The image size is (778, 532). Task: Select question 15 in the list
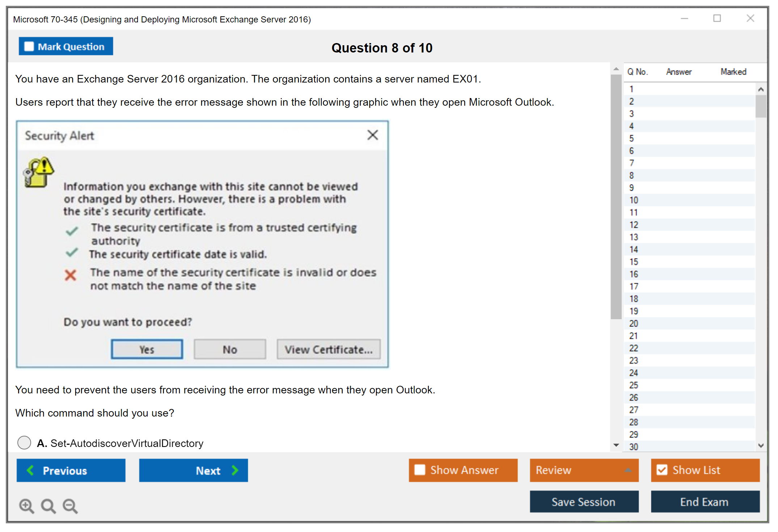tap(634, 262)
